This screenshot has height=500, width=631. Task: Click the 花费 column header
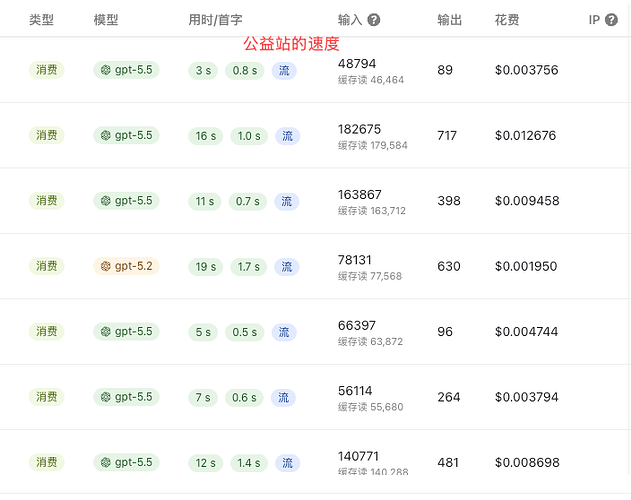[507, 20]
